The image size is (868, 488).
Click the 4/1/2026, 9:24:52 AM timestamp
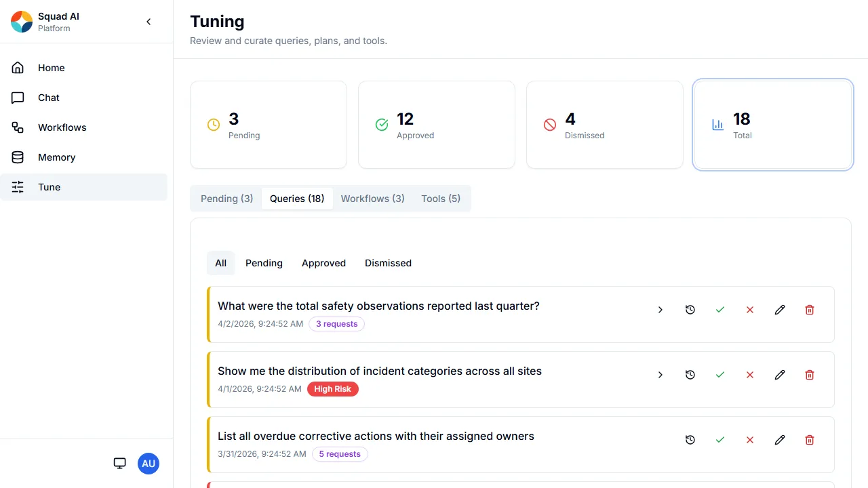260,389
